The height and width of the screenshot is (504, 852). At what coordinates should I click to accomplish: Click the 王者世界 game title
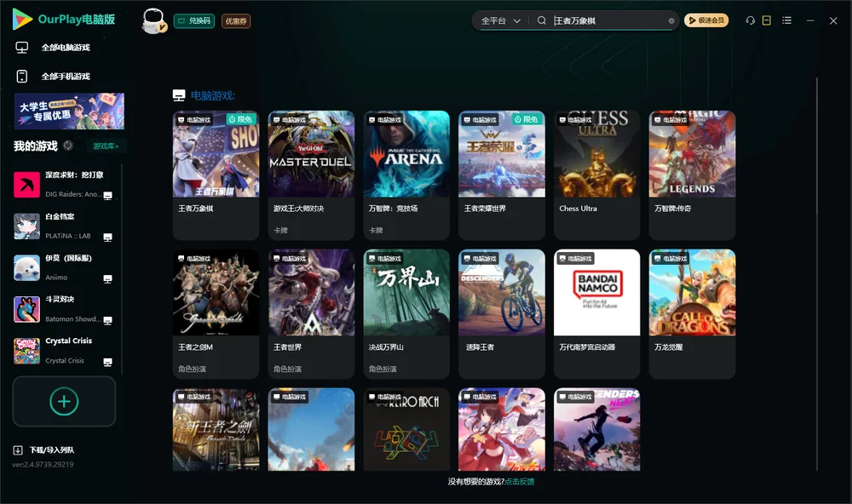coord(287,347)
